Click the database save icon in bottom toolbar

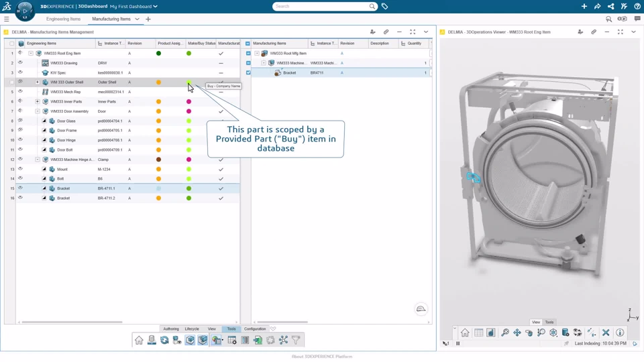pyautogui.click(x=152, y=341)
